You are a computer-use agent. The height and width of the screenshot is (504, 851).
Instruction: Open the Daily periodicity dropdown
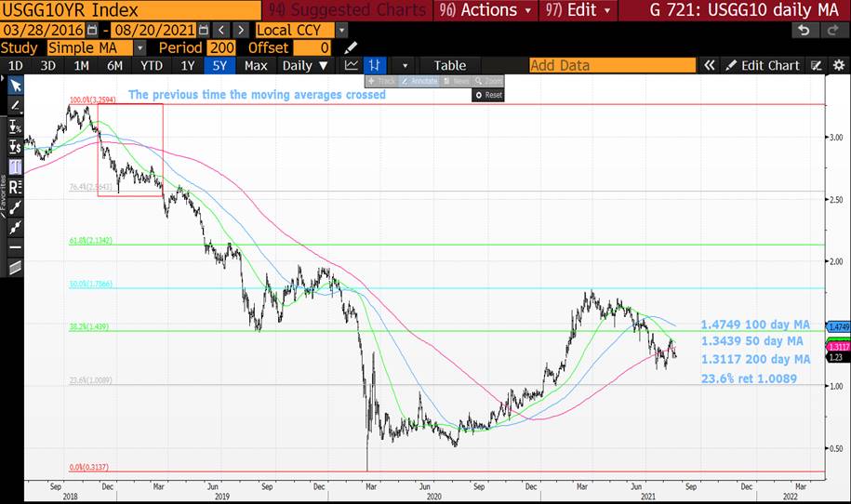coord(306,65)
